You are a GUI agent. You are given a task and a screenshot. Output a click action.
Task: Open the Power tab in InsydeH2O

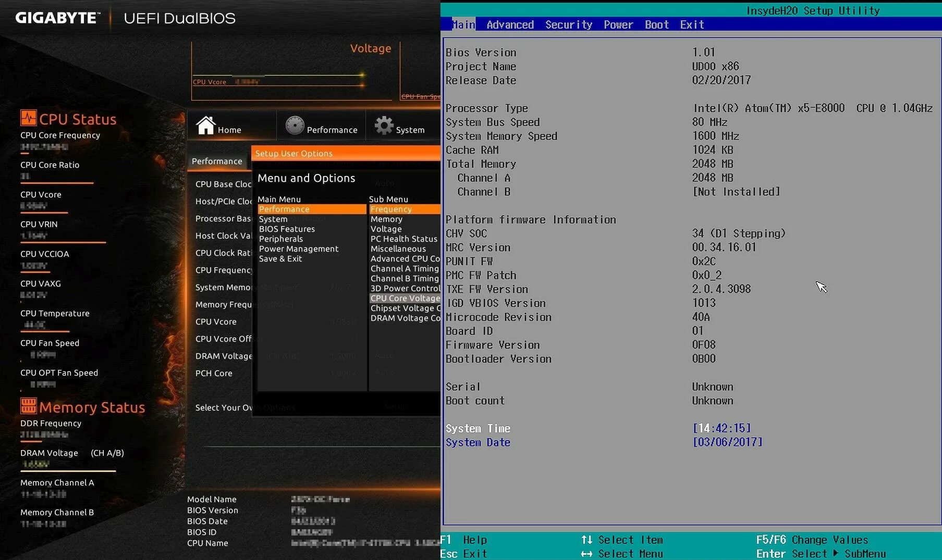click(x=618, y=24)
